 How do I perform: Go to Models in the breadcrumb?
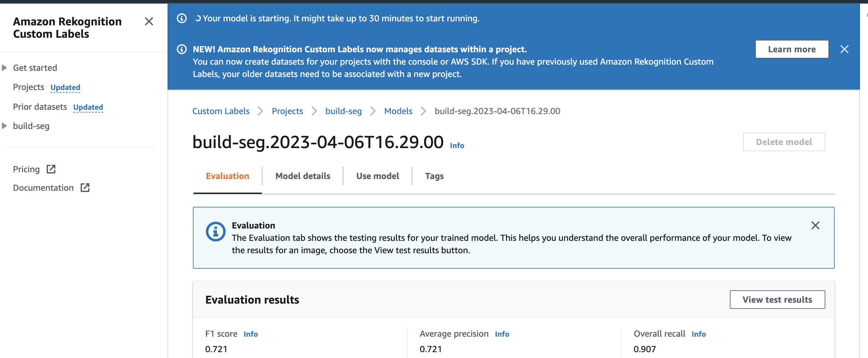(x=398, y=111)
